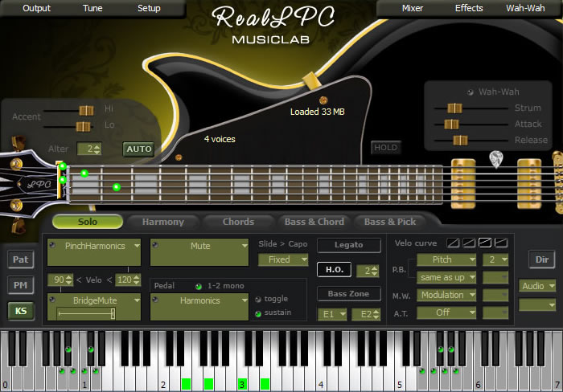Screen dimensions: 563x392
Task: Open the Wah-Wah top menu
Action: (x=525, y=8)
